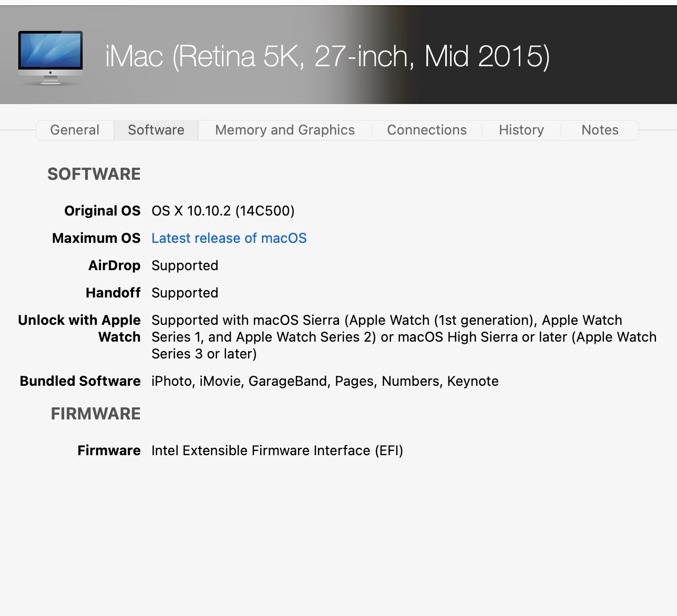Open the Notes tab
The width and height of the screenshot is (677, 616).
[600, 130]
